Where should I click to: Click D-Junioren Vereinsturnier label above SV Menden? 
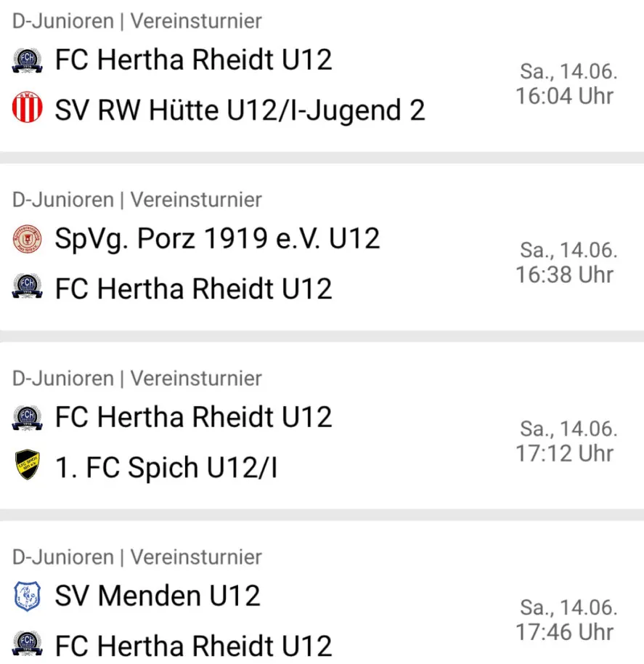coord(136,557)
